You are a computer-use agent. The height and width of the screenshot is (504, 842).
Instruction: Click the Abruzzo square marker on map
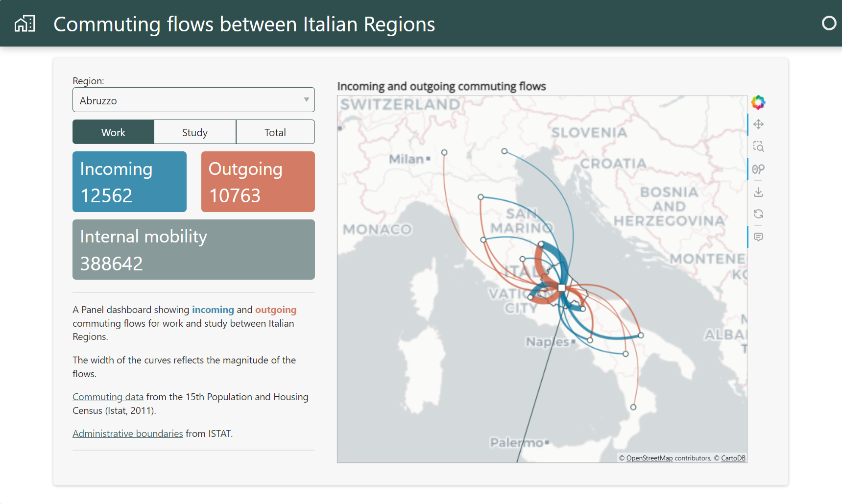point(561,288)
